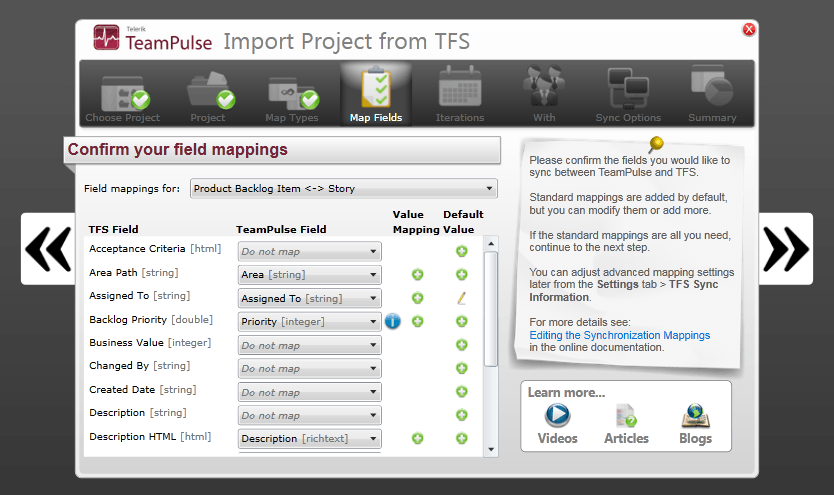Go back with the left double-arrow button

click(x=48, y=249)
